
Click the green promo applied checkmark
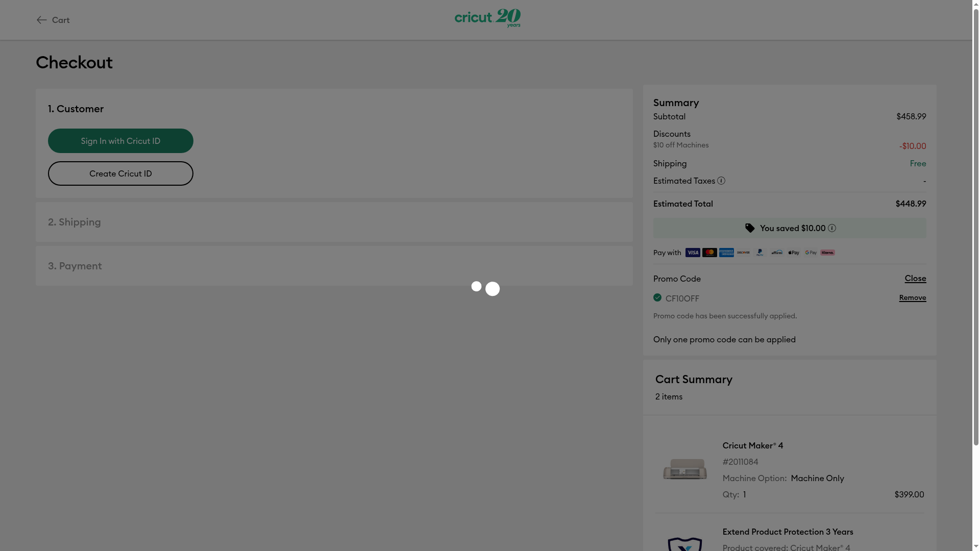pos(657,297)
